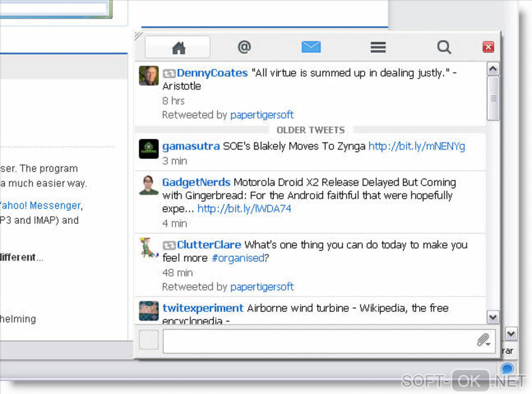Open the bit.ly/lWDA74 link
This screenshot has height=394, width=532.
[244, 209]
